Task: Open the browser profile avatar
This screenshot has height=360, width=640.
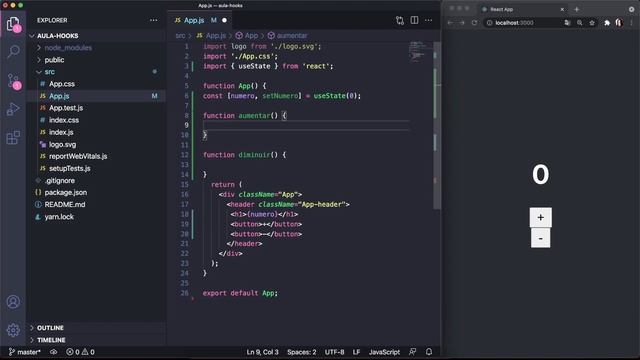Action: [619, 23]
